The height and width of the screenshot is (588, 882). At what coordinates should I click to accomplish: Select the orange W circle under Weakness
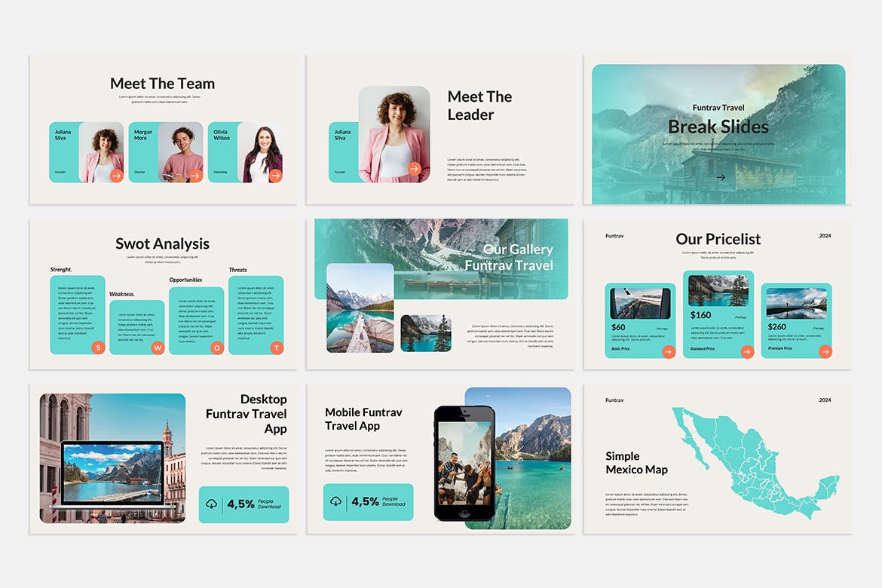(x=158, y=348)
